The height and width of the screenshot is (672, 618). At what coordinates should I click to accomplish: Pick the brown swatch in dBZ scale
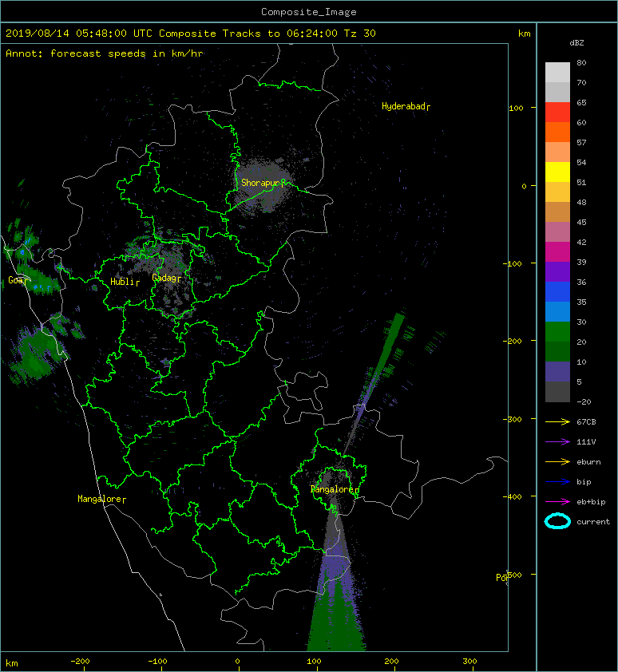tap(557, 211)
